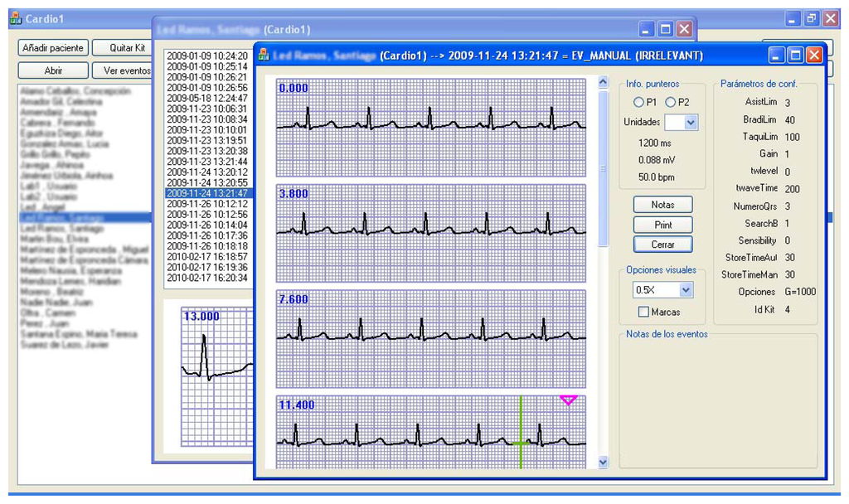Click the Print button
849x504 pixels.
point(662,225)
